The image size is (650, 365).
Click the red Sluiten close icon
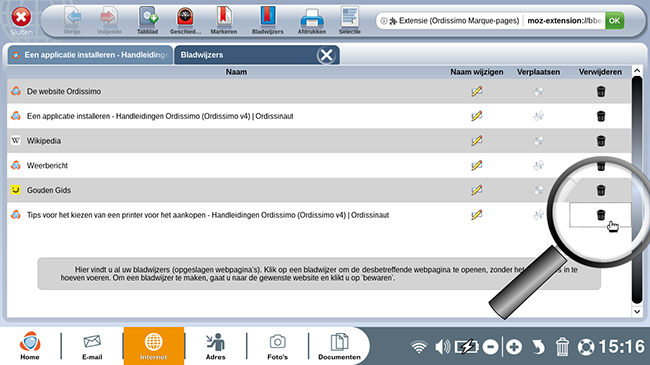21,17
